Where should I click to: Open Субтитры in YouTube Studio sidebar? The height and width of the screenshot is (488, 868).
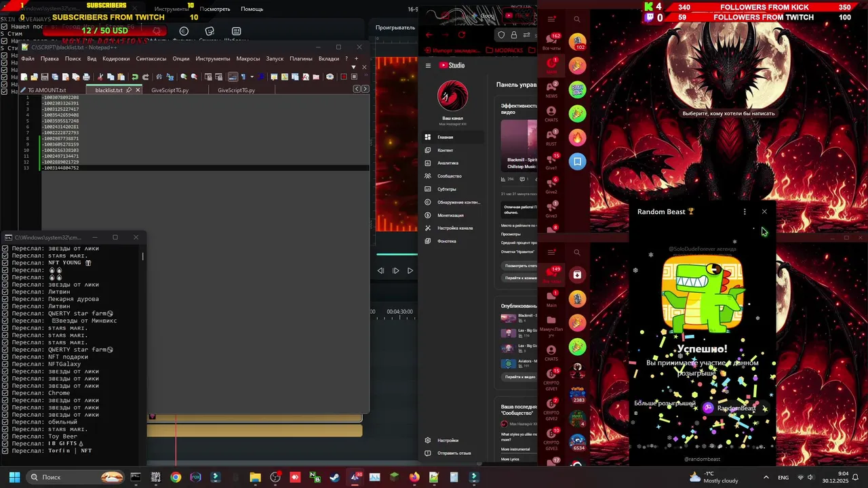452,189
